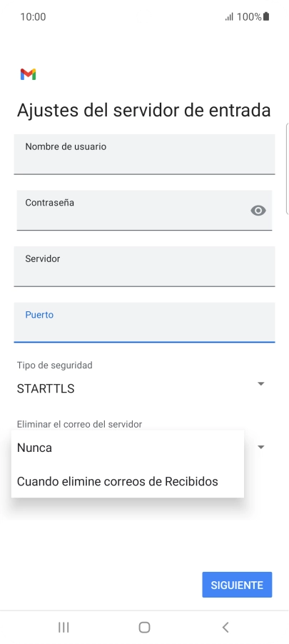Image resolution: width=289 pixels, height=644 pixels.
Task: Tap the battery icon in status bar
Action: click(x=266, y=17)
